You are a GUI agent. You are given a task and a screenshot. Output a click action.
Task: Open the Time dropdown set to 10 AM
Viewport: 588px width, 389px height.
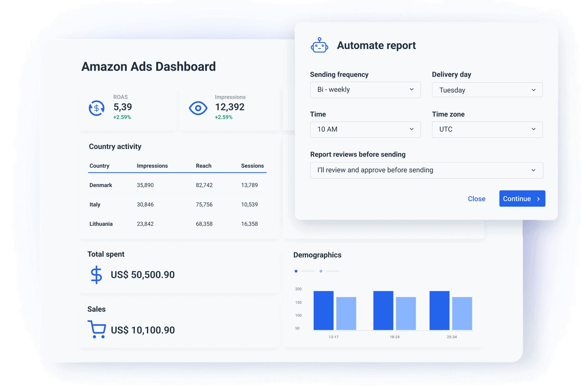click(365, 129)
